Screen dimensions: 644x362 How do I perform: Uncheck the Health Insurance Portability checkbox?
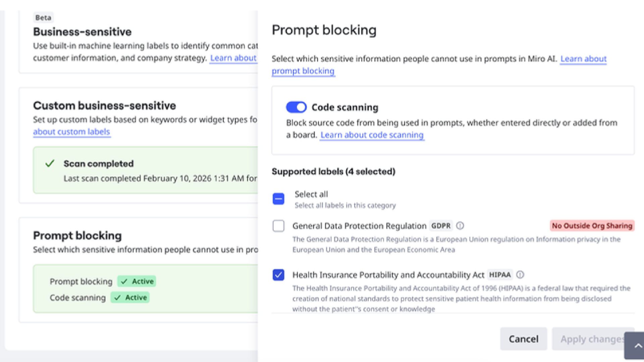pos(278,275)
